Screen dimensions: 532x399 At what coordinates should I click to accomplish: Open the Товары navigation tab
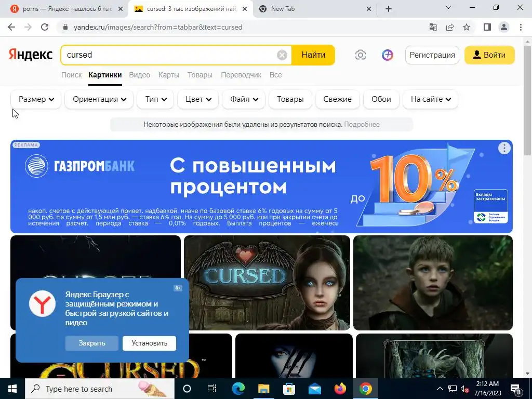(x=200, y=75)
